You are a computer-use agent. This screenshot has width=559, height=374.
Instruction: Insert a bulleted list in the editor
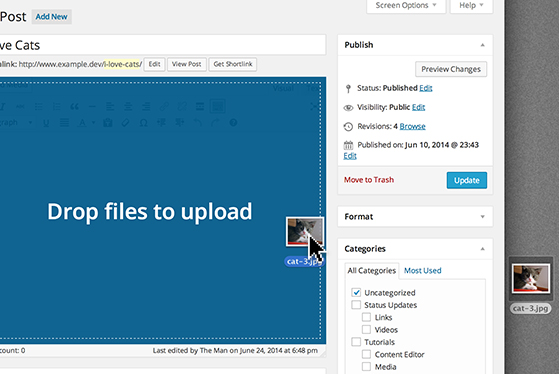[x=39, y=106]
